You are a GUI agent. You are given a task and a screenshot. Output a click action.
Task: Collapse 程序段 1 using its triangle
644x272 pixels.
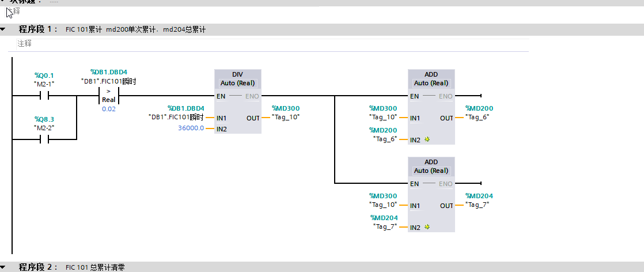[x=3, y=29]
